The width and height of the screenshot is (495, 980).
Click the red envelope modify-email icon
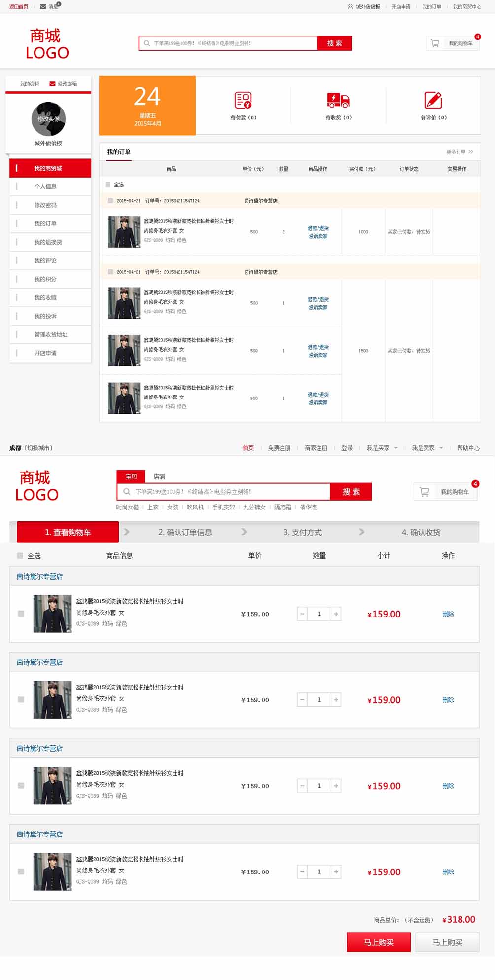click(x=52, y=84)
